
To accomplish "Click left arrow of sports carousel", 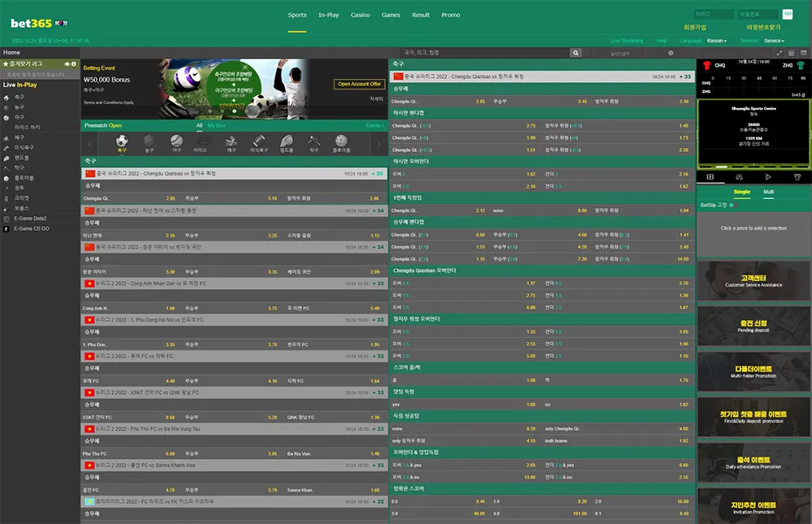I will pyautogui.click(x=89, y=144).
